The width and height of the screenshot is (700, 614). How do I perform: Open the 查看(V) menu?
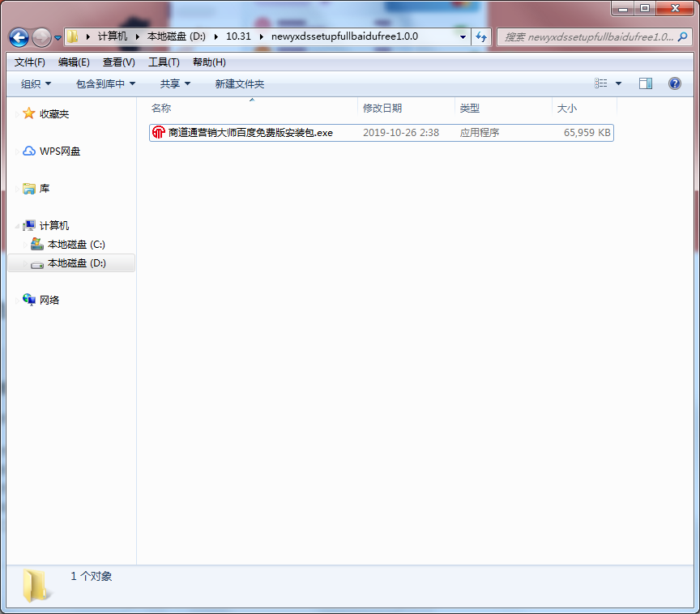coord(119,62)
